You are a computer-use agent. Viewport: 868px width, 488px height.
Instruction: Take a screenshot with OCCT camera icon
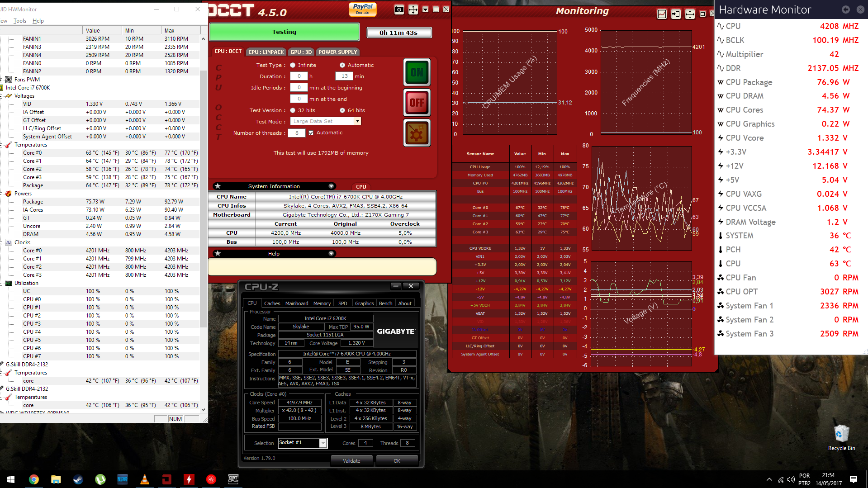pyautogui.click(x=399, y=9)
